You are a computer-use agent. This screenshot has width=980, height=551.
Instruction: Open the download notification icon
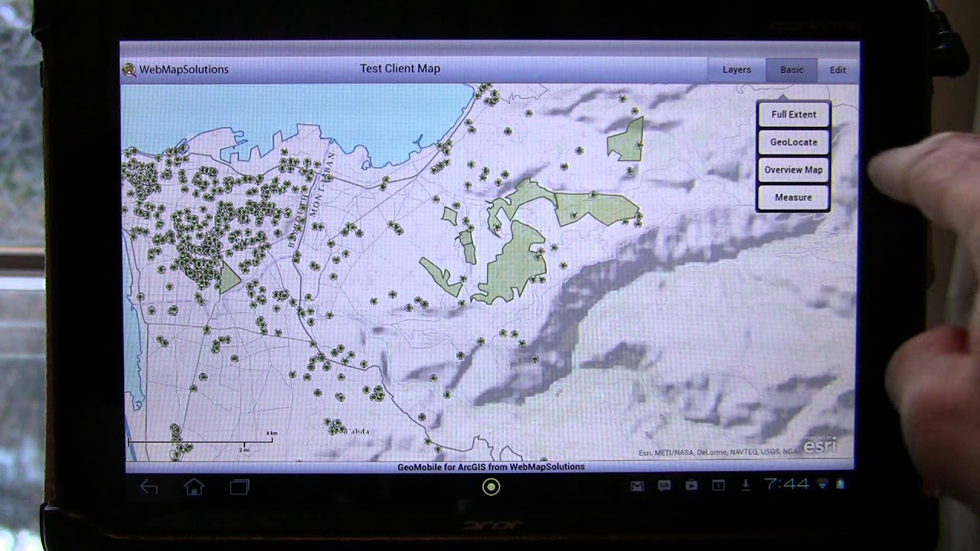coord(745,485)
